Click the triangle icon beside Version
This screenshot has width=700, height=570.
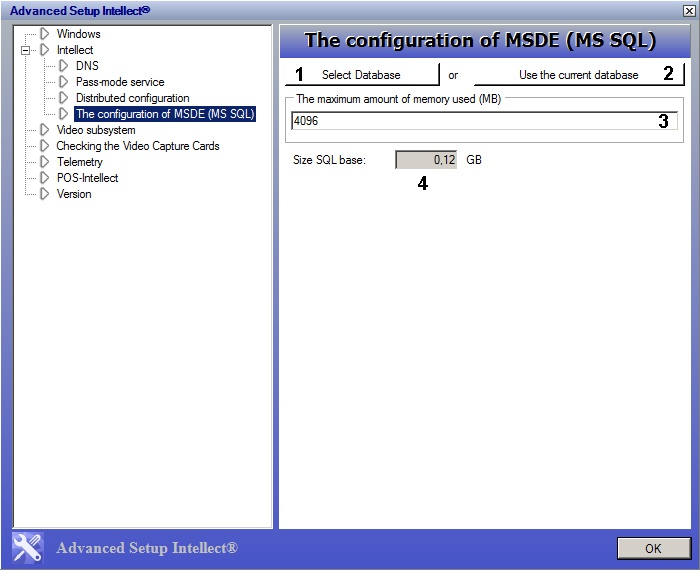[44, 194]
